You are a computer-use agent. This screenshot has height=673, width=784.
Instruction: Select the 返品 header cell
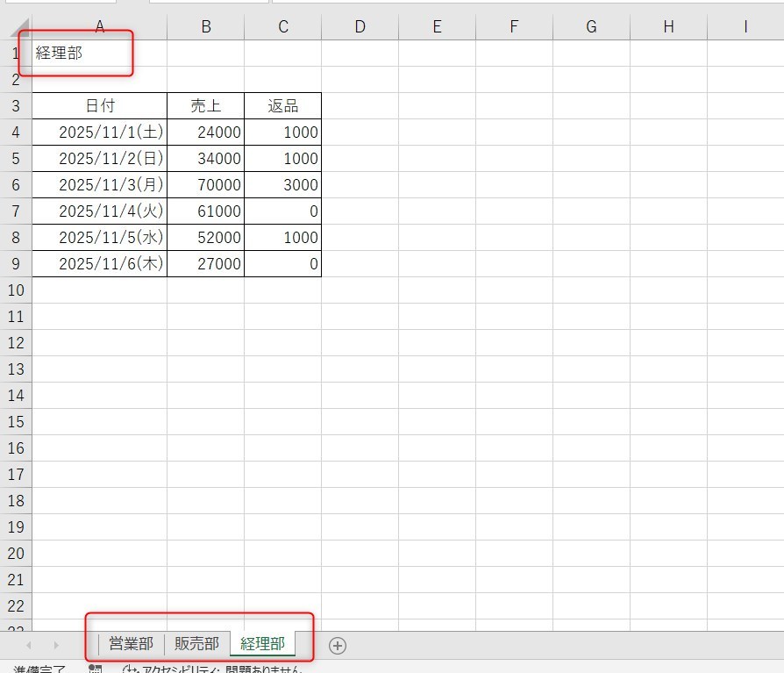coord(282,106)
